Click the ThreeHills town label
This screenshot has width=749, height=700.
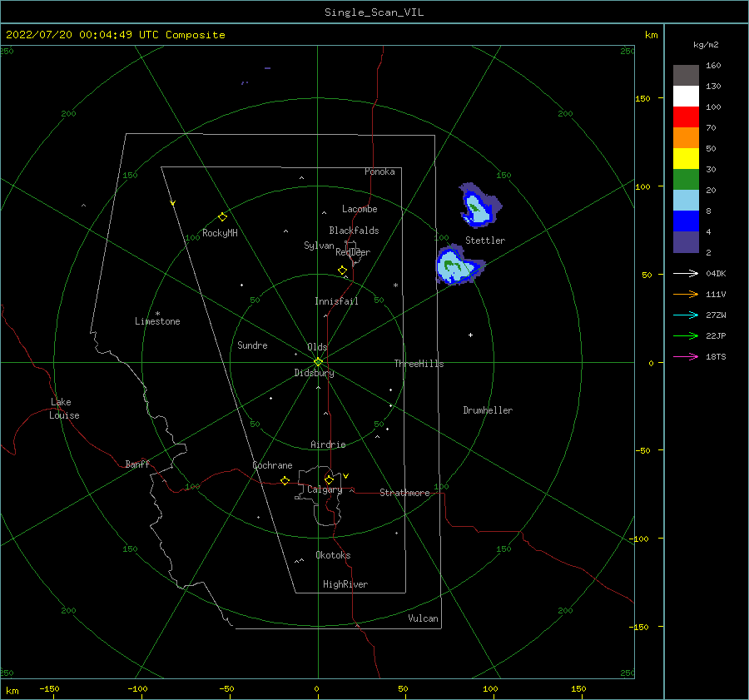coord(419,364)
